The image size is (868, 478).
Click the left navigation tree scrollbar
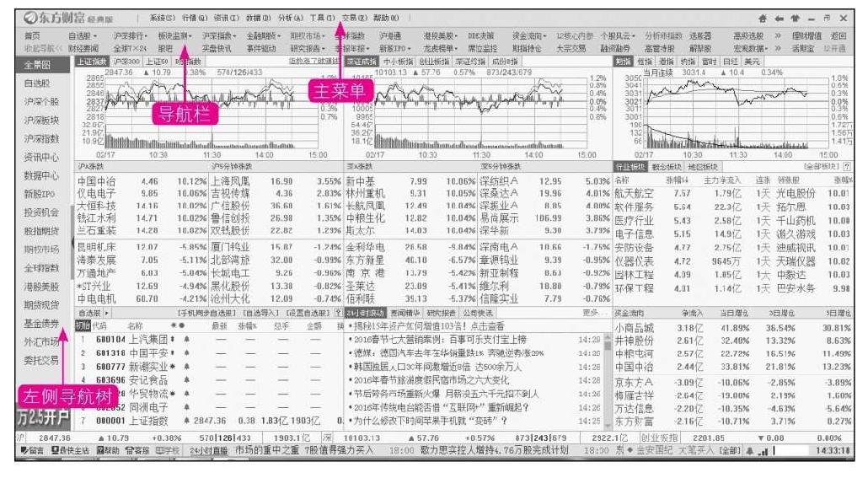(x=72, y=241)
